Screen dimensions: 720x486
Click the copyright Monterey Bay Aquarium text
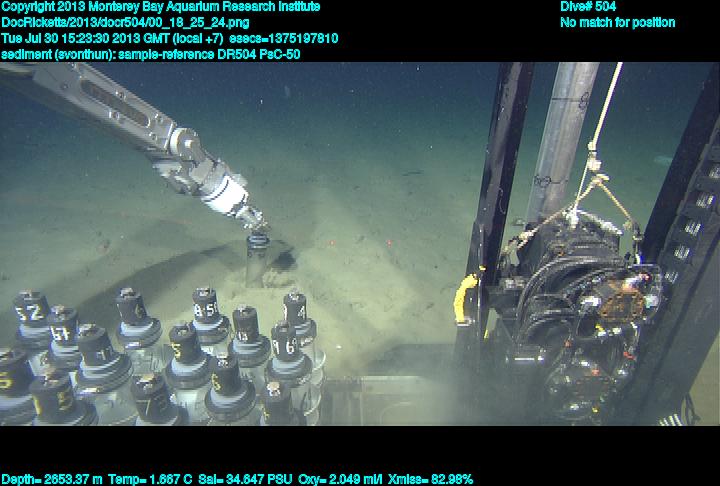point(160,7)
